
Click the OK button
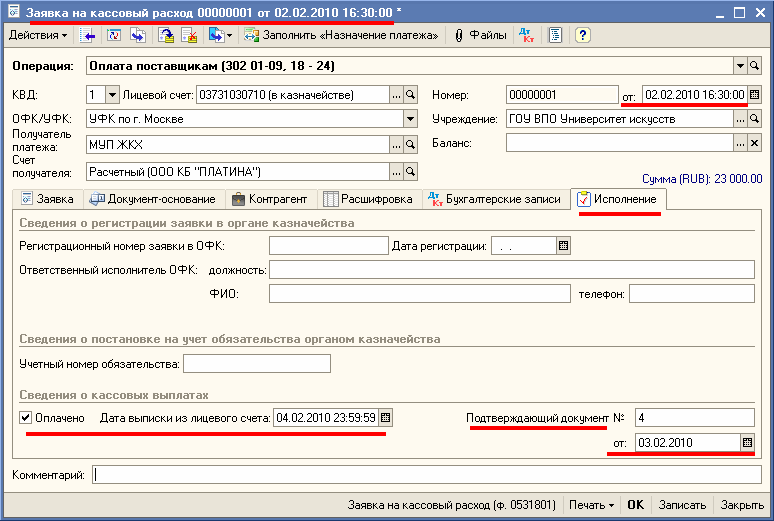tap(635, 505)
